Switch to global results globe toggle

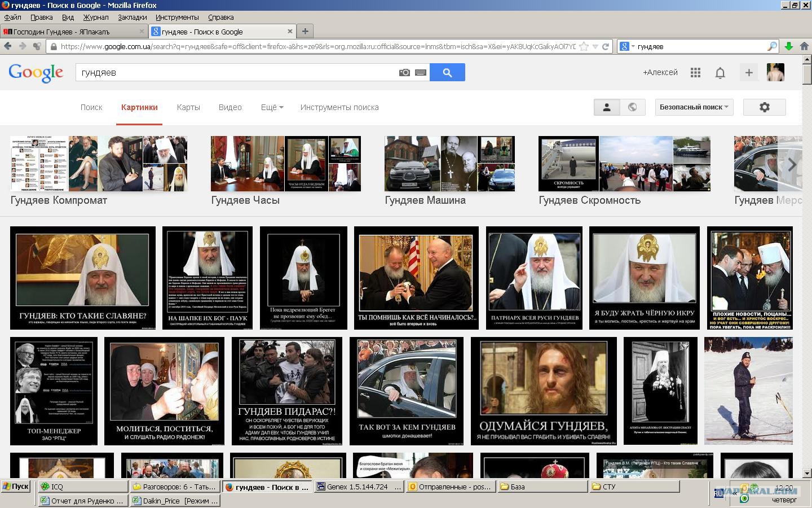632,107
